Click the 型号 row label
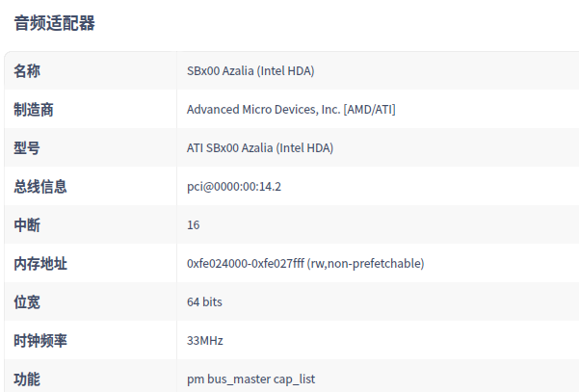Image resolution: width=579 pixels, height=392 pixels. click(x=27, y=148)
